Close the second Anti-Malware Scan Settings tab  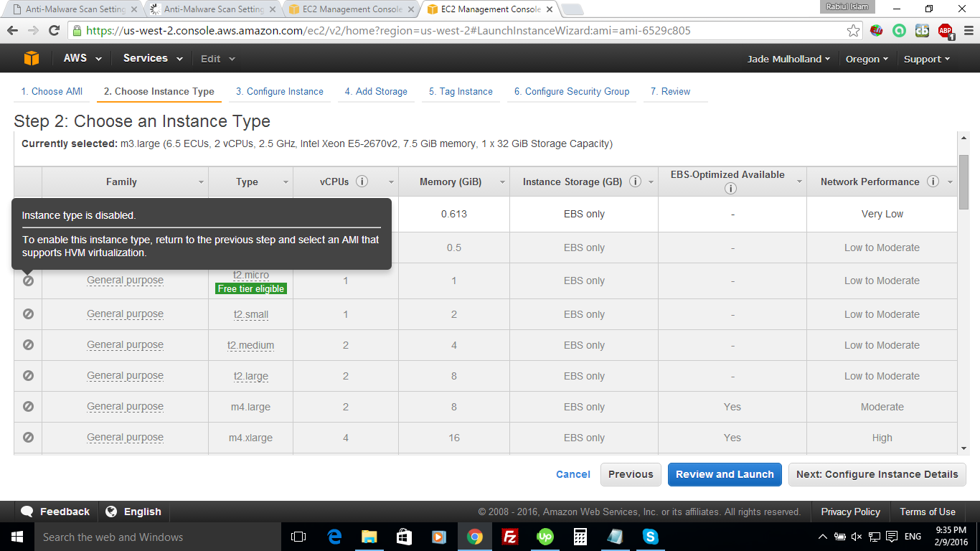click(273, 9)
